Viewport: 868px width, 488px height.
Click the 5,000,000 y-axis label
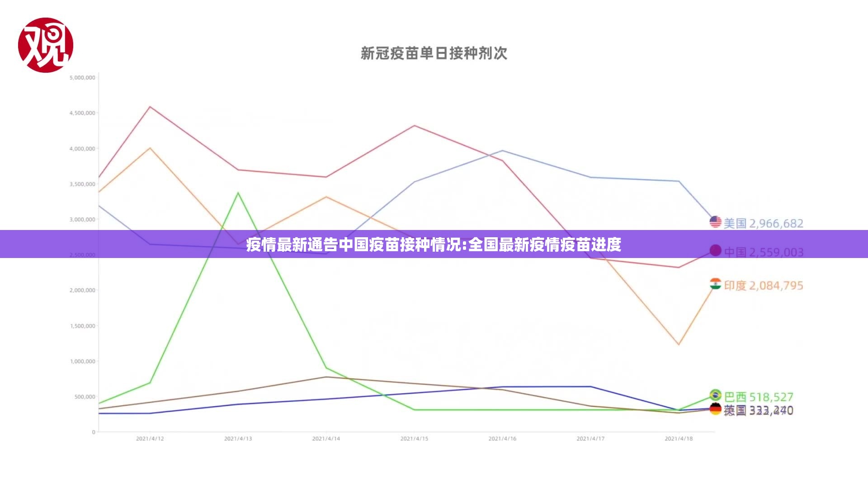click(x=82, y=78)
